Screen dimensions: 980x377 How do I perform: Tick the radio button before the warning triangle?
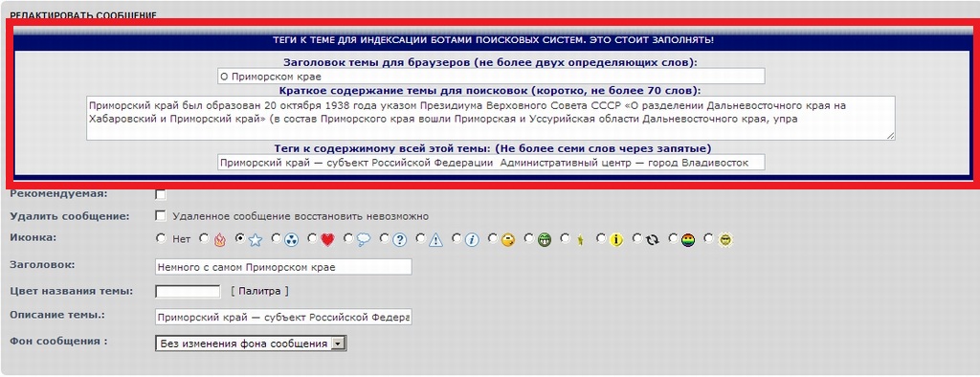click(421, 238)
